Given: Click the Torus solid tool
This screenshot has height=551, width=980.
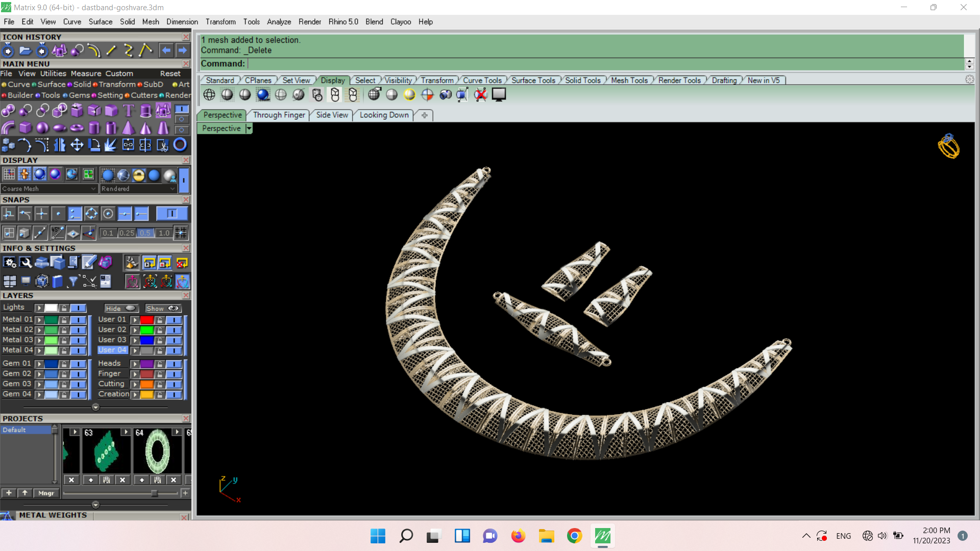Looking at the screenshot, I should [x=77, y=128].
